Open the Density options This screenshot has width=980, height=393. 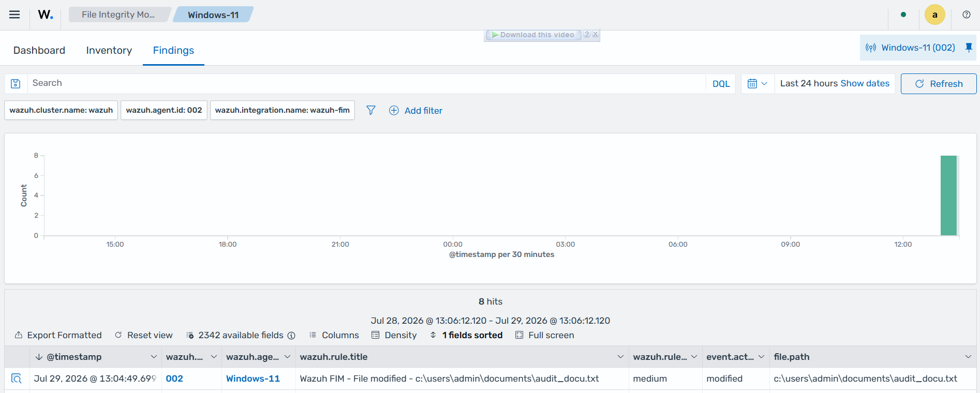pos(394,335)
